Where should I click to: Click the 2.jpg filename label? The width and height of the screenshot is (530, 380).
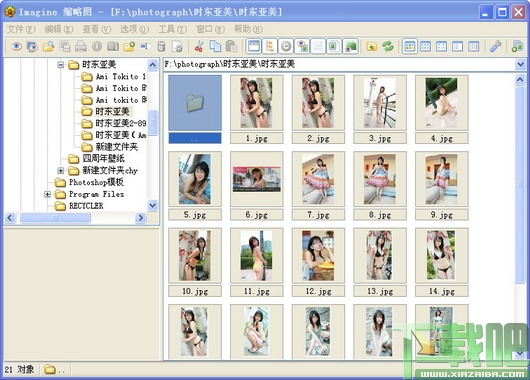318,138
